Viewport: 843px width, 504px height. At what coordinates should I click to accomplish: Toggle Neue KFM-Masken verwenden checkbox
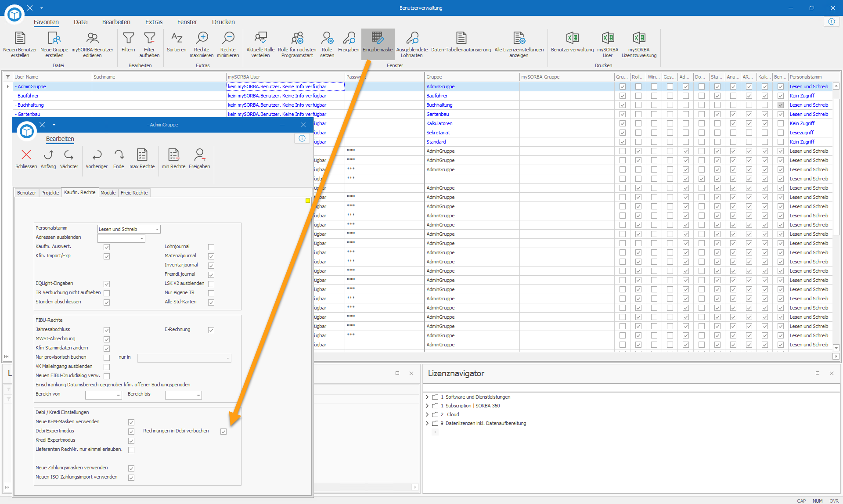click(131, 422)
